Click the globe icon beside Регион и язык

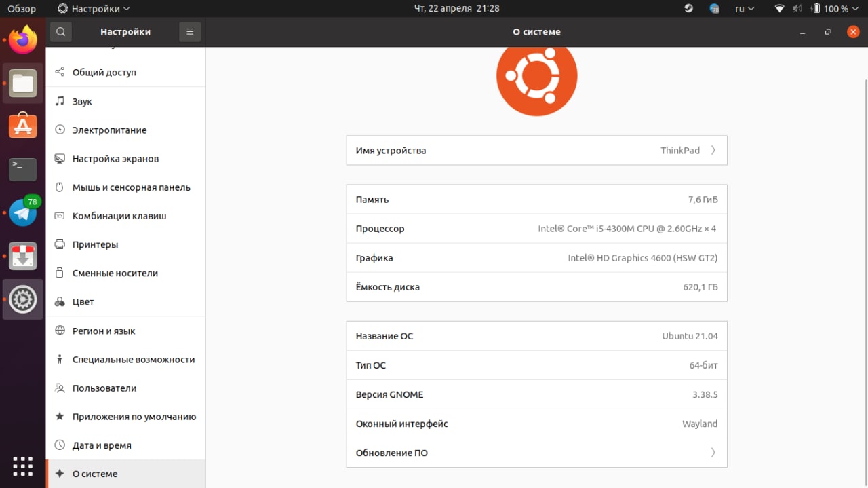click(x=60, y=331)
